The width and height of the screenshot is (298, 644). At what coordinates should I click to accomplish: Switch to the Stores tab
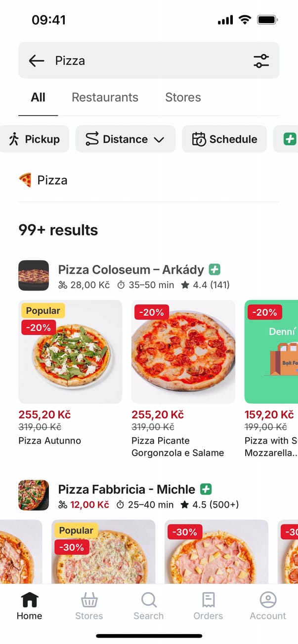pyautogui.click(x=183, y=97)
